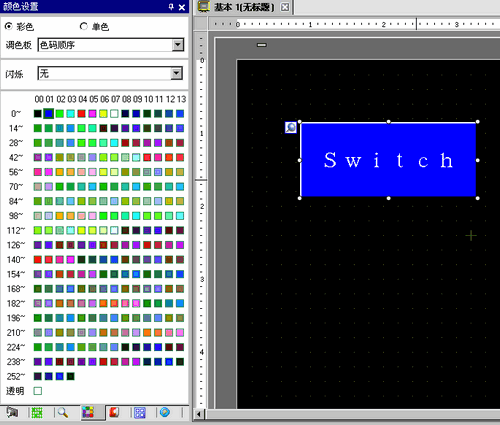Close the 基本 1 screen tab
Viewport: 500px width, 425px height.
[x=285, y=7]
